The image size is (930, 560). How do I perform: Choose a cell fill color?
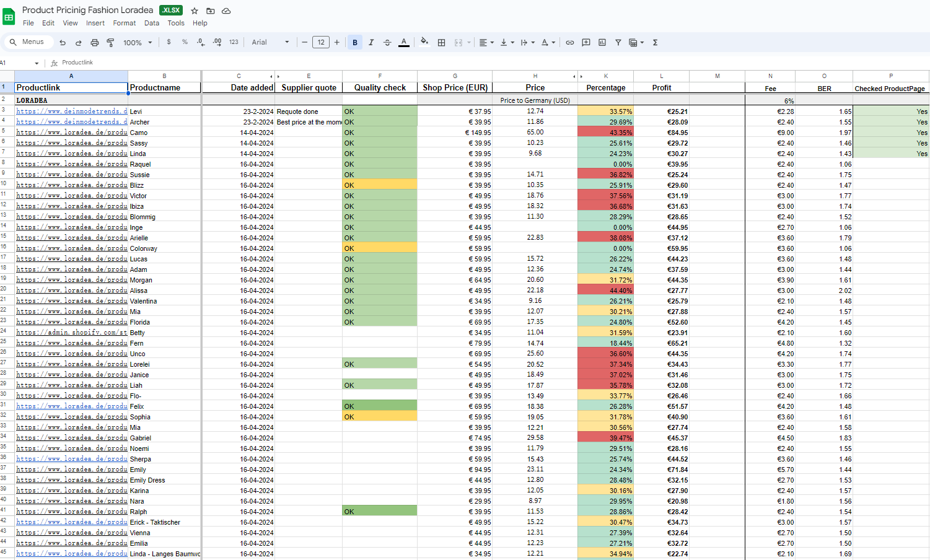click(x=424, y=42)
